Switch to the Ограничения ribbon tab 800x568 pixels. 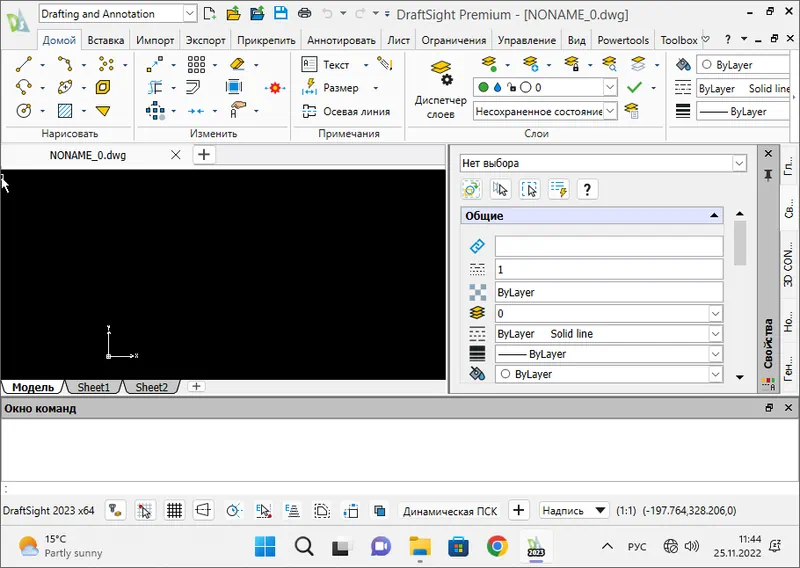point(454,40)
